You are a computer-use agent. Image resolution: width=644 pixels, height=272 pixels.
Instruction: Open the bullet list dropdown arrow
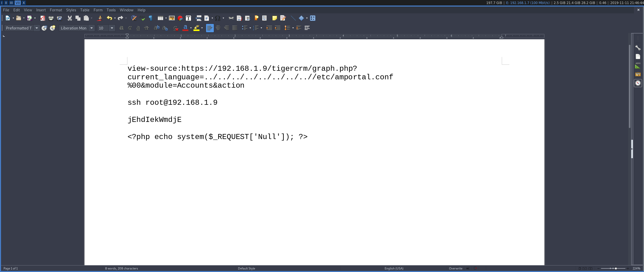coord(250,28)
